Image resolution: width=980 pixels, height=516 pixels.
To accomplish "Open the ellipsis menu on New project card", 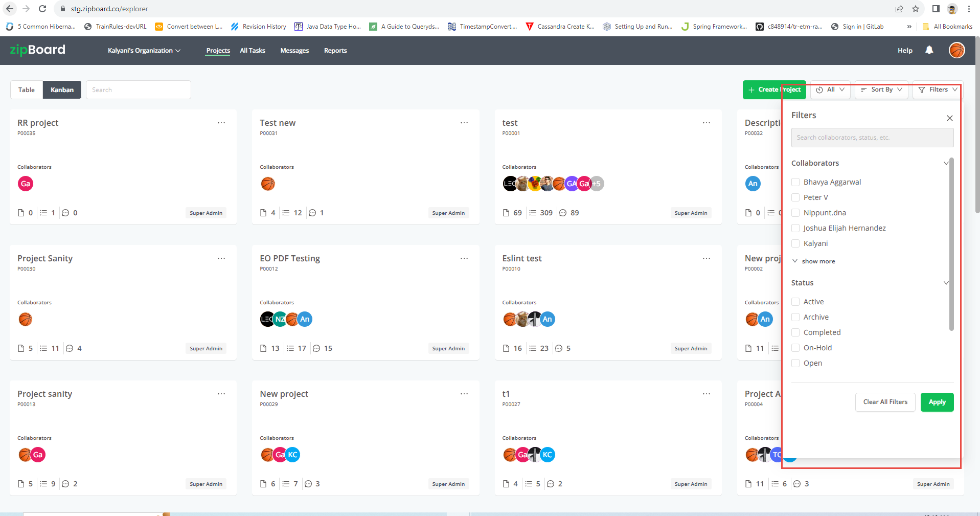I will 464,394.
